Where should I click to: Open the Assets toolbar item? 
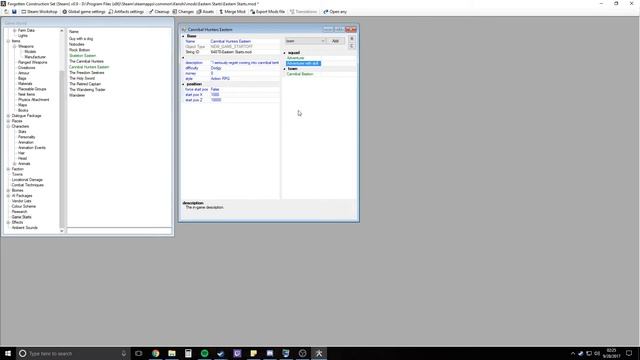pyautogui.click(x=205, y=12)
